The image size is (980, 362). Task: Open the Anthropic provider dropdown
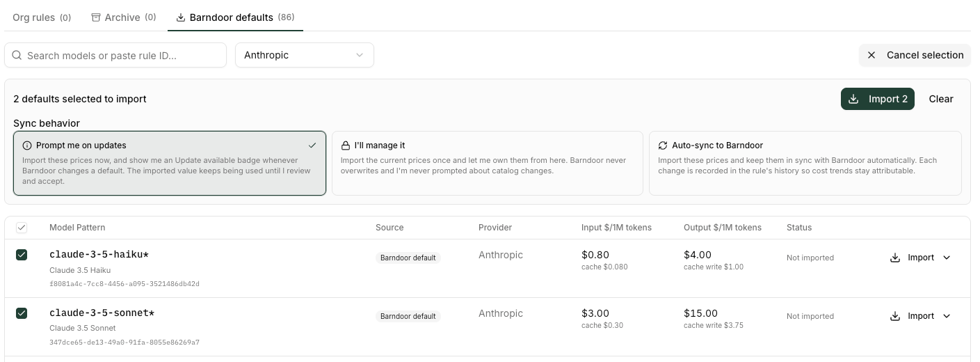click(305, 55)
